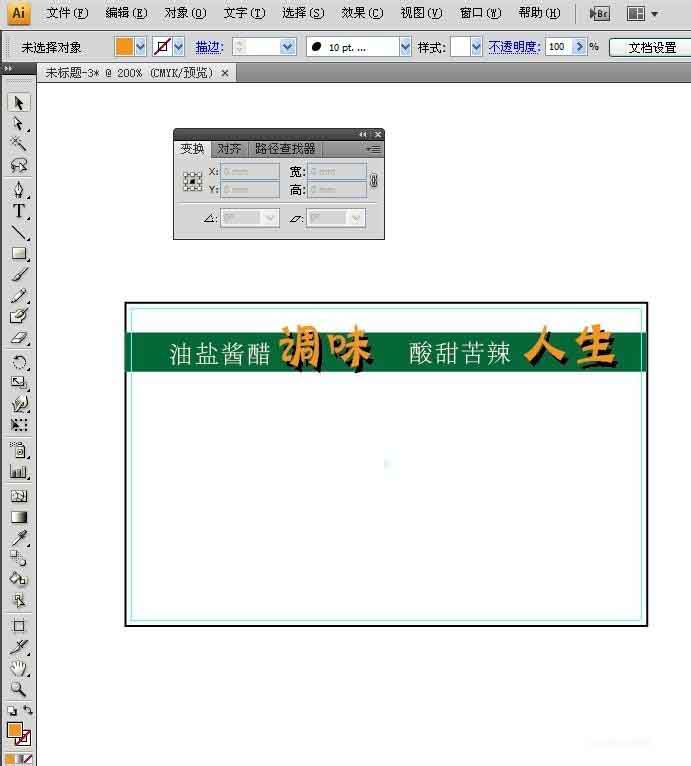The width and height of the screenshot is (691, 766).
Task: Select the Artboard tool
Action: (x=19, y=625)
